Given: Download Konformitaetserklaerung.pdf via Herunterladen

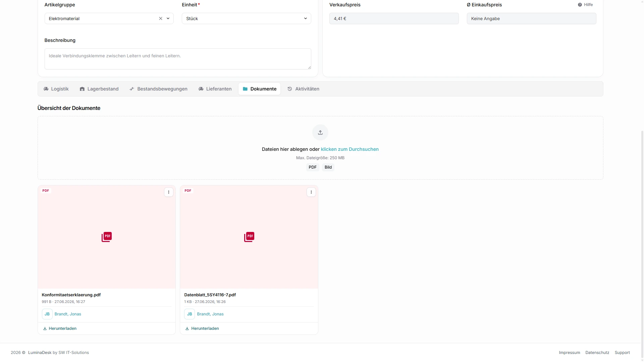Looking at the screenshot, I should click(60, 328).
